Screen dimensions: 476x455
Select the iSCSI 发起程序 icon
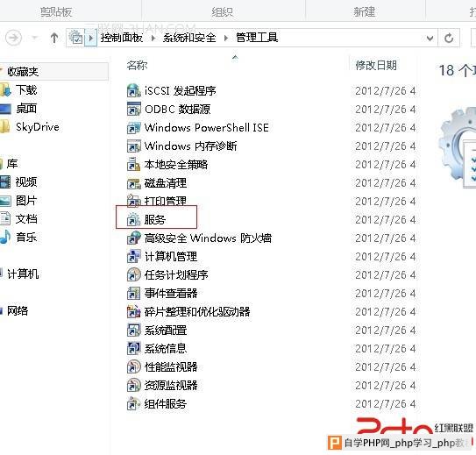tap(133, 90)
